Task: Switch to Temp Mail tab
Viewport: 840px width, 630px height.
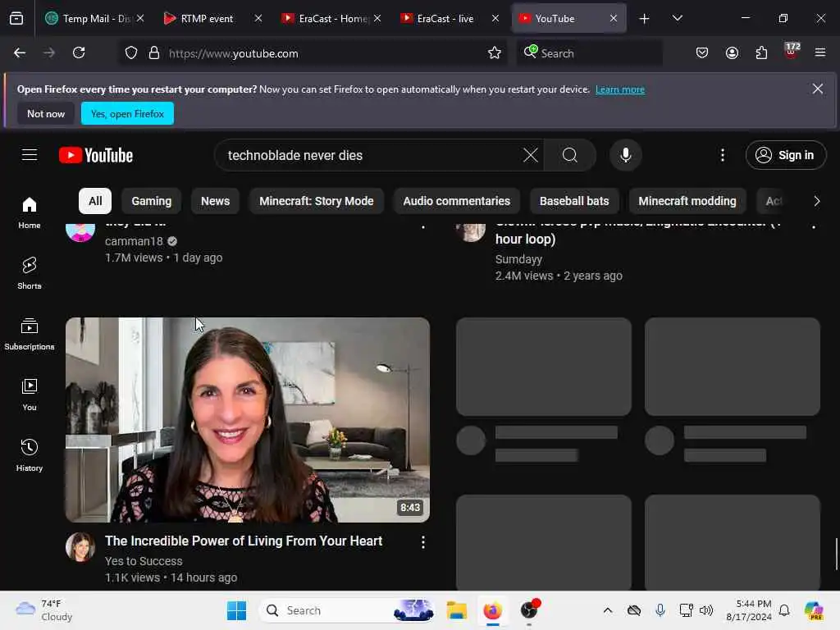Action: (x=89, y=19)
